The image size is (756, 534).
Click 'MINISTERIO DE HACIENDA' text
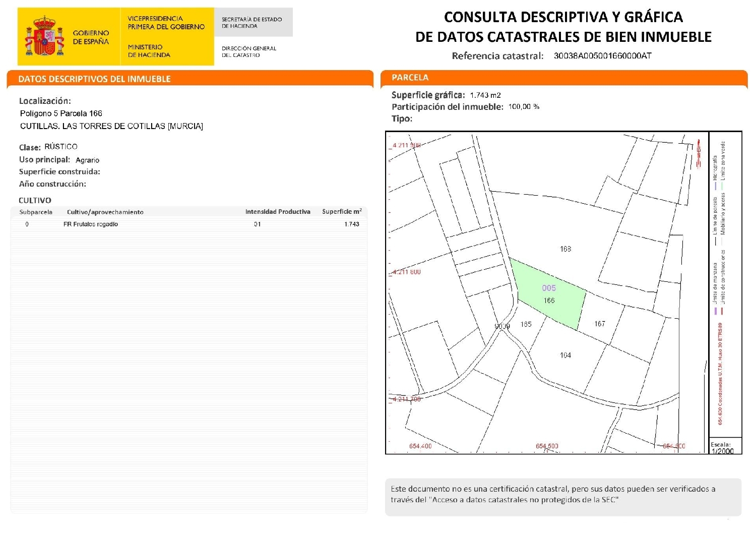(149, 51)
